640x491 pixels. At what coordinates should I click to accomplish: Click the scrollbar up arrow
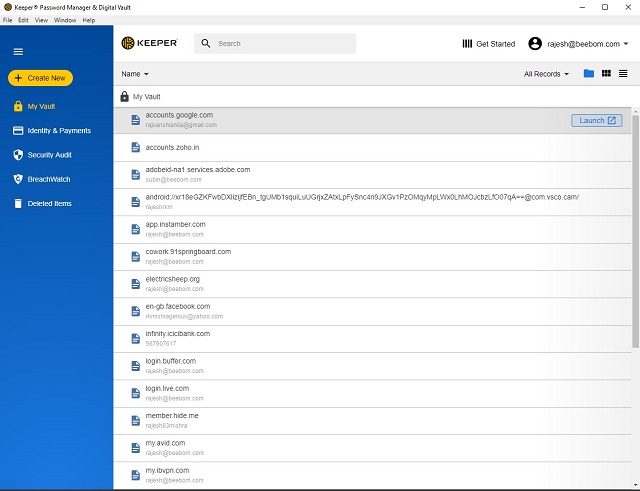pos(636,111)
